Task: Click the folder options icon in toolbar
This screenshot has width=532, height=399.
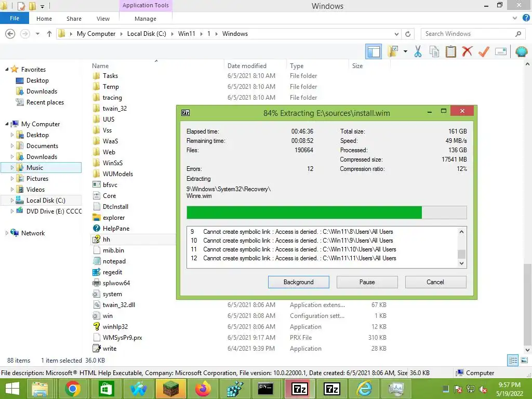Action: point(394,52)
